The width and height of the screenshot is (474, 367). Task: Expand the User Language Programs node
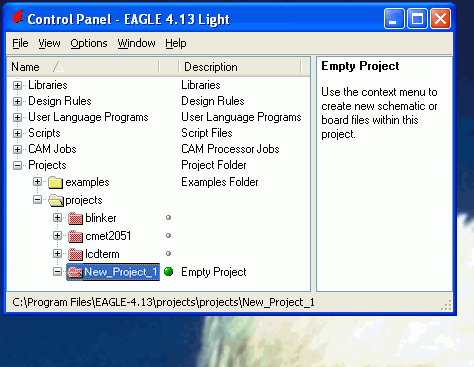click(x=17, y=117)
